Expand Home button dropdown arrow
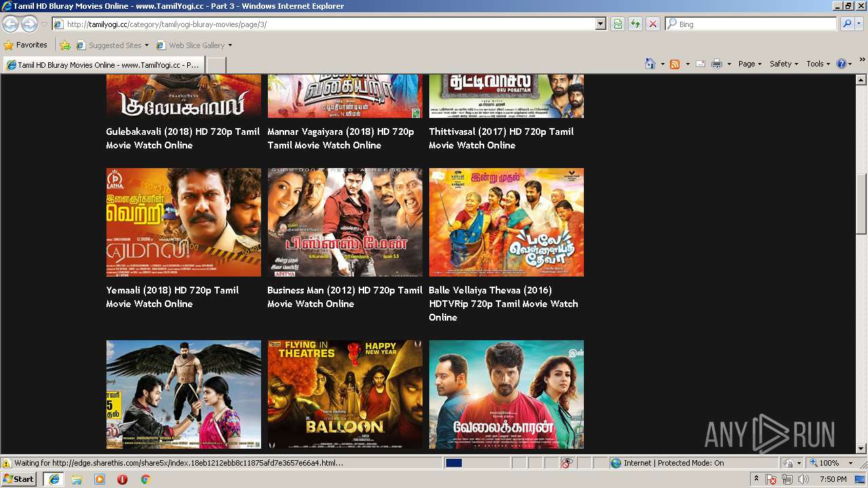 pyautogui.click(x=662, y=64)
